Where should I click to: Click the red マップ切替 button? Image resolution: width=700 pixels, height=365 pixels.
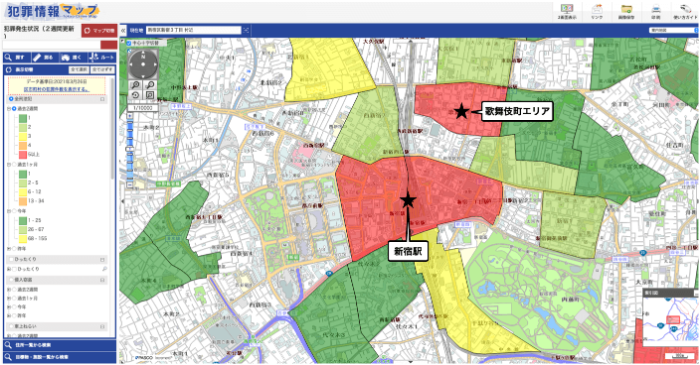pos(99,31)
